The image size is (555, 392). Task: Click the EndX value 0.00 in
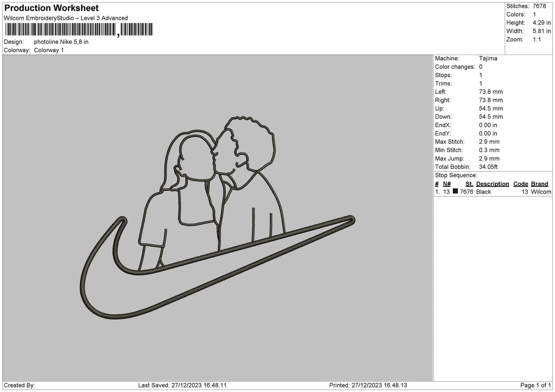coord(488,125)
